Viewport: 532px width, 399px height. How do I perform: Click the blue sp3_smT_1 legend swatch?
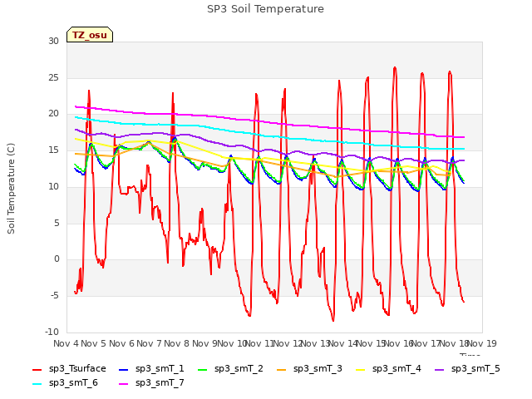click(124, 369)
